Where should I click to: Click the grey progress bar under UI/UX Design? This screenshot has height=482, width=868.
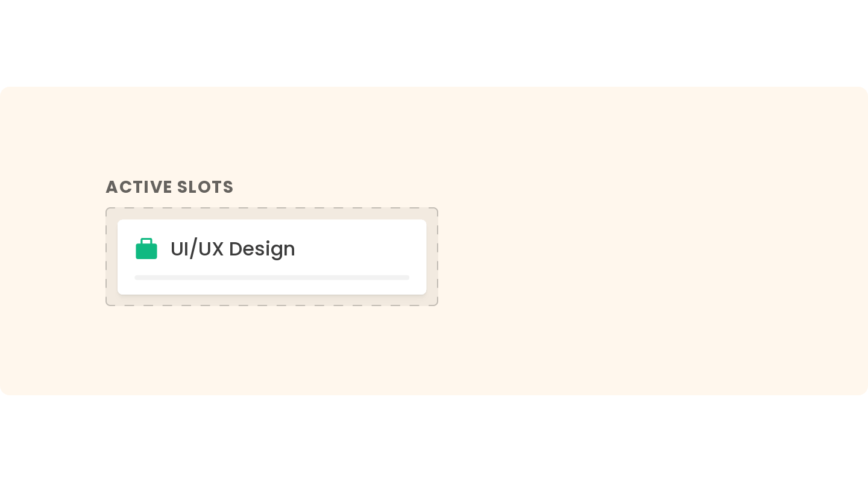pos(272,278)
